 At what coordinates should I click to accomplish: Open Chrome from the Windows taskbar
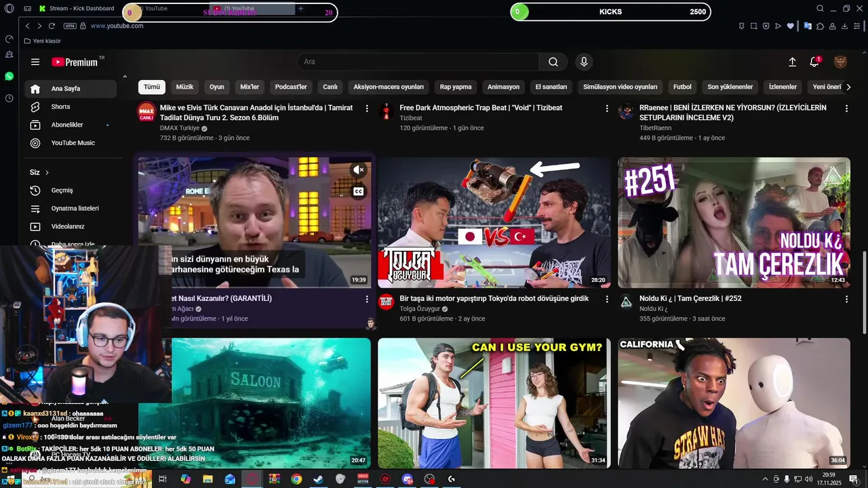[296, 479]
